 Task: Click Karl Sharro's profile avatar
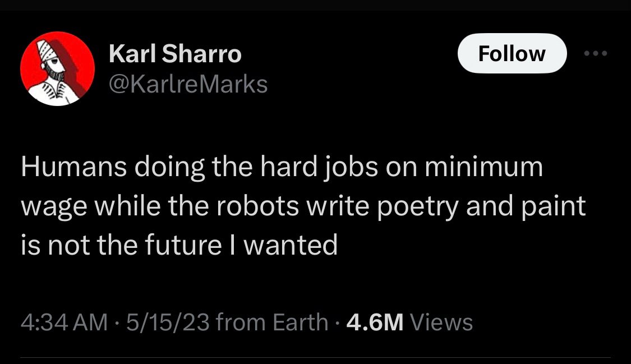point(57,68)
